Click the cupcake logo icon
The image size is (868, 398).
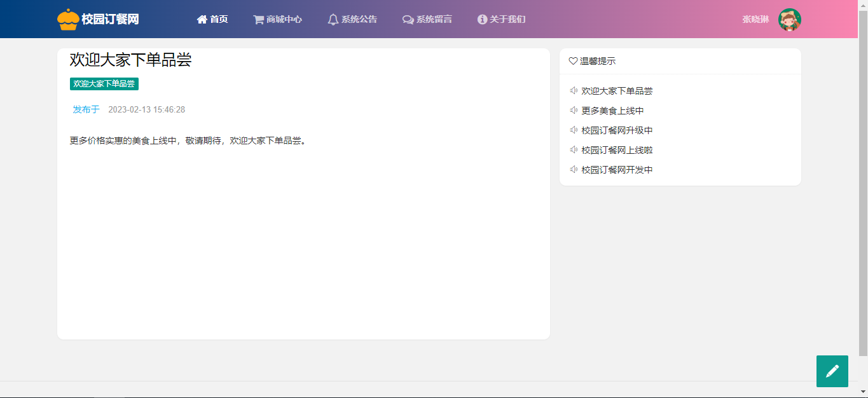pyautogui.click(x=68, y=20)
